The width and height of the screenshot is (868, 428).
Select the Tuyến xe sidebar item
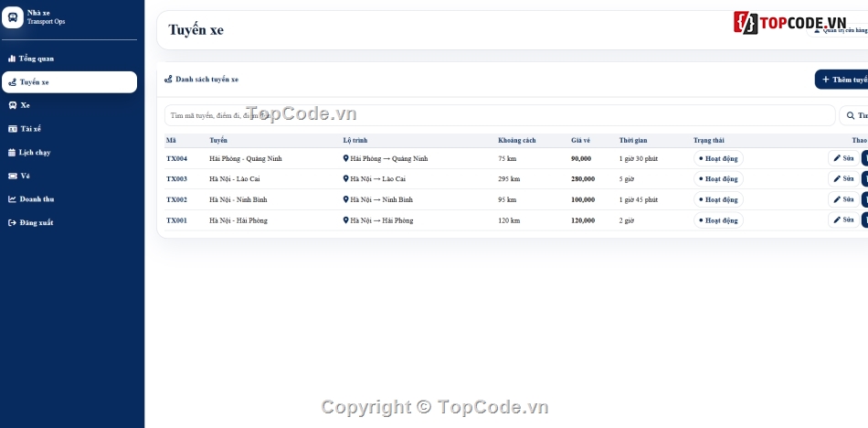point(69,82)
